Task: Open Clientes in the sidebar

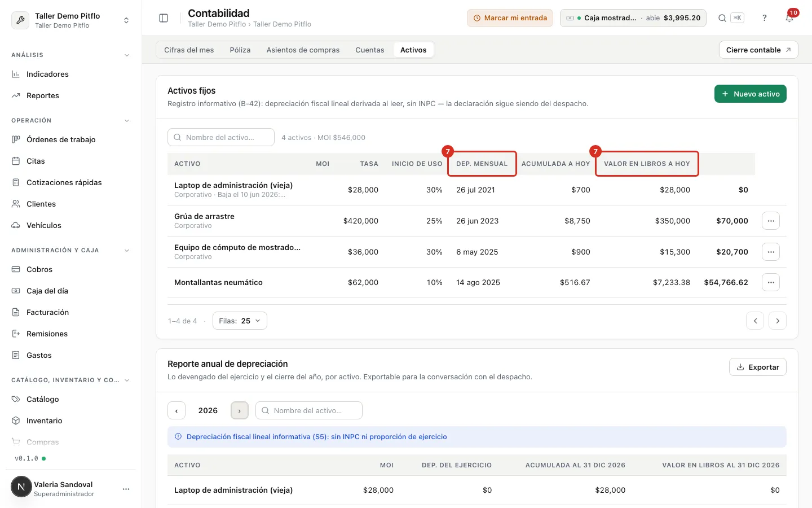Action: [71, 204]
